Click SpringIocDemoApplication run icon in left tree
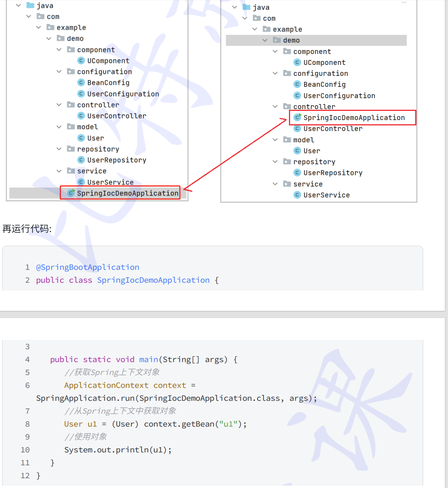 tap(71, 193)
